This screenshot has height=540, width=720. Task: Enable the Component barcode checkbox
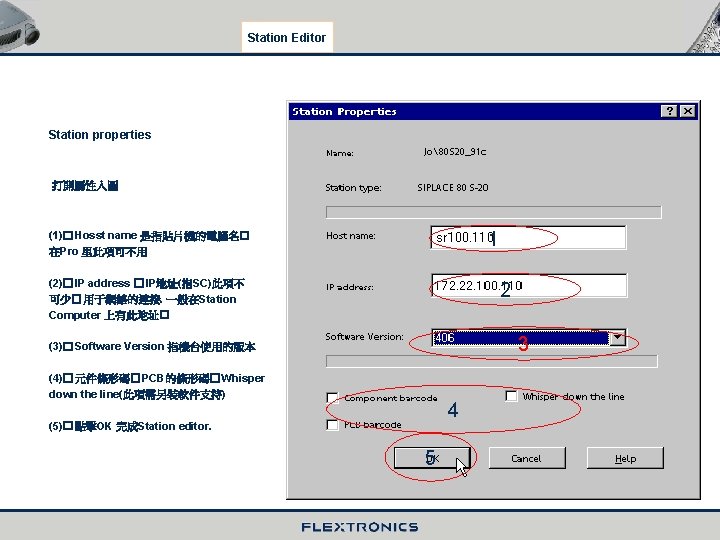[332, 398]
